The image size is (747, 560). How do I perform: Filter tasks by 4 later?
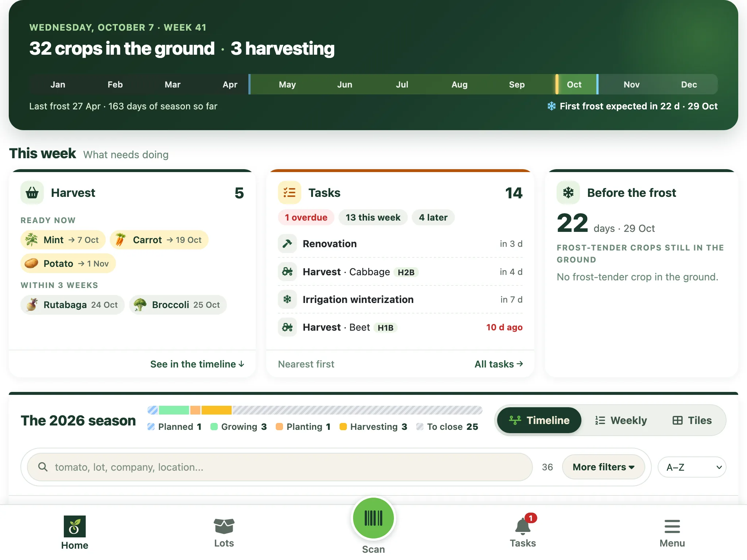click(433, 217)
